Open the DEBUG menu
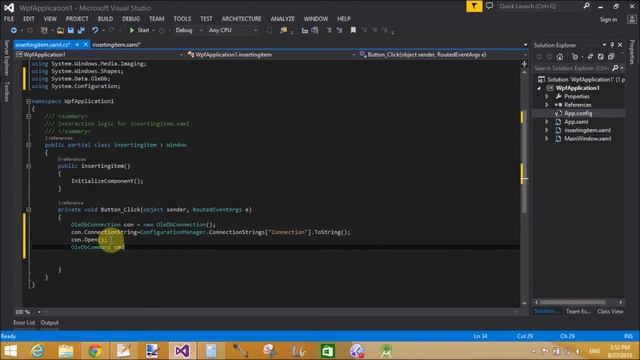The width and height of the screenshot is (640, 360). [131, 19]
